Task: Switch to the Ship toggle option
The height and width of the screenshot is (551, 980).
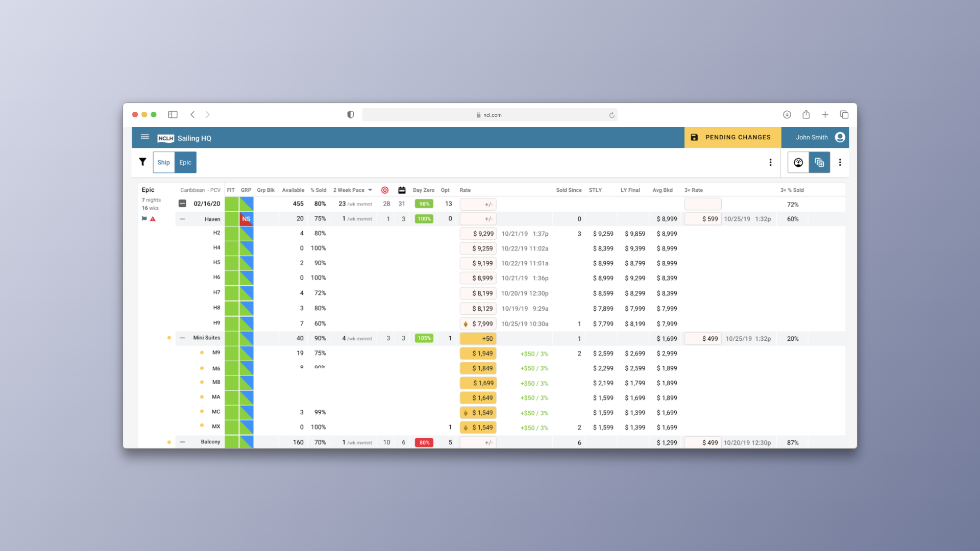Action: (x=163, y=162)
